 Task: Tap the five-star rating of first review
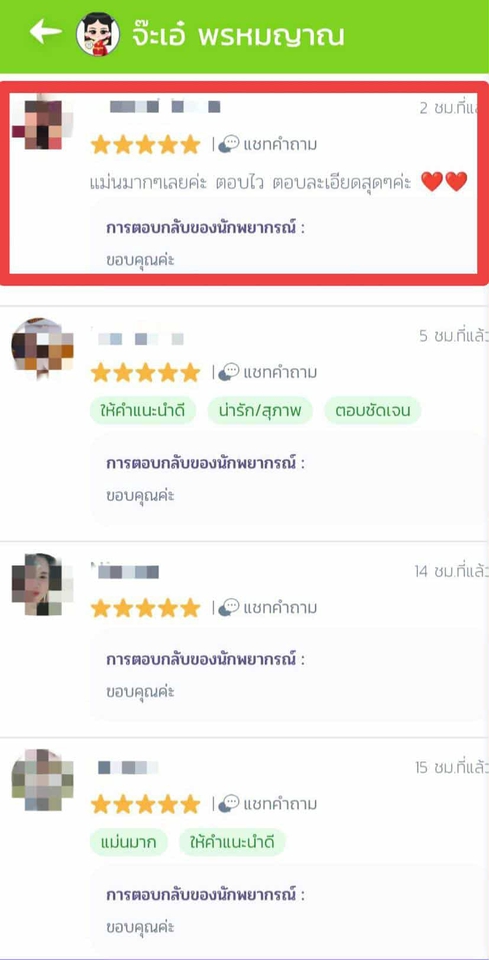pyautogui.click(x=146, y=145)
